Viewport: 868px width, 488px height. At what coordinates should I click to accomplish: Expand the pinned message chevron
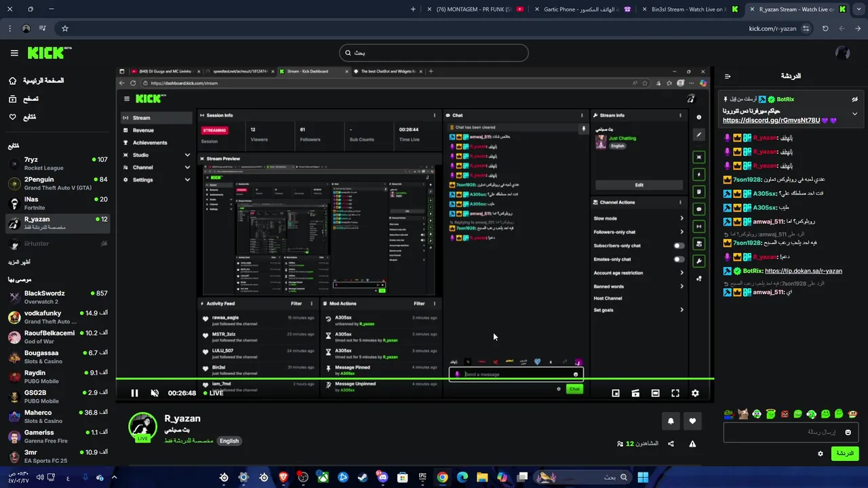click(x=854, y=114)
